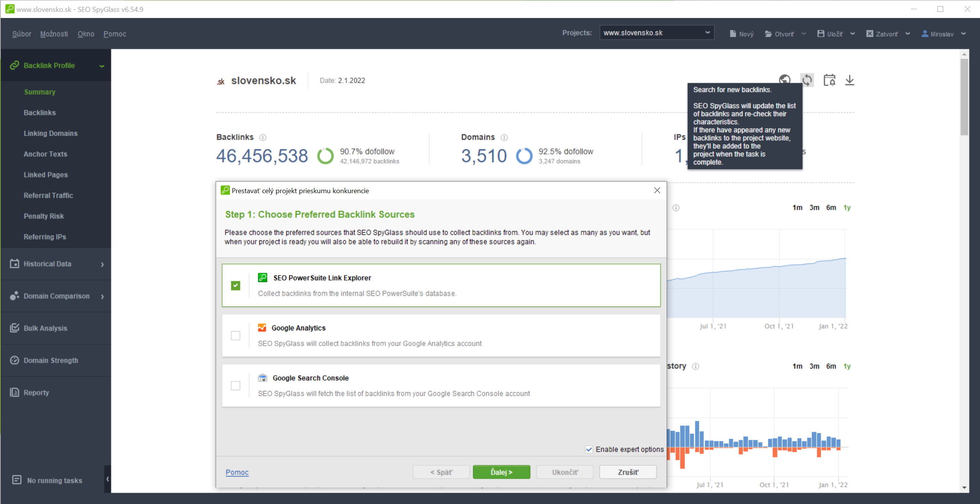Click the vertical scrollbar thumb

[x=964, y=97]
